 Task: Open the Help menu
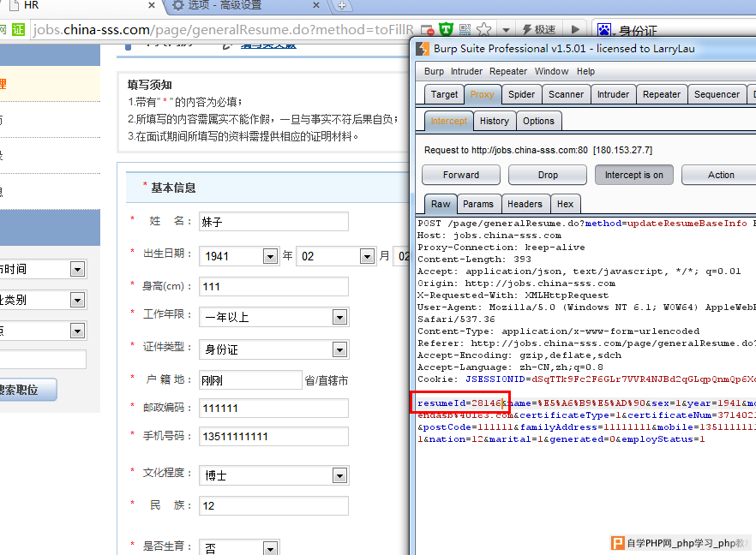(x=585, y=71)
